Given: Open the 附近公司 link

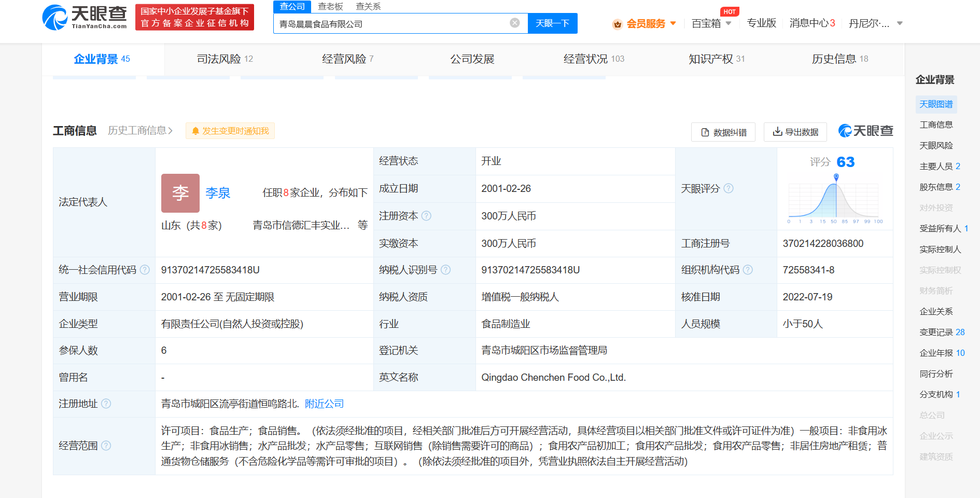Looking at the screenshot, I should [x=324, y=404].
